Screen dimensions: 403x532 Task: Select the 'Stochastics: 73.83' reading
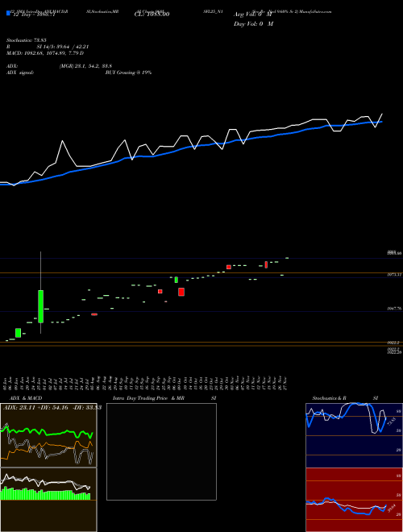[26, 40]
